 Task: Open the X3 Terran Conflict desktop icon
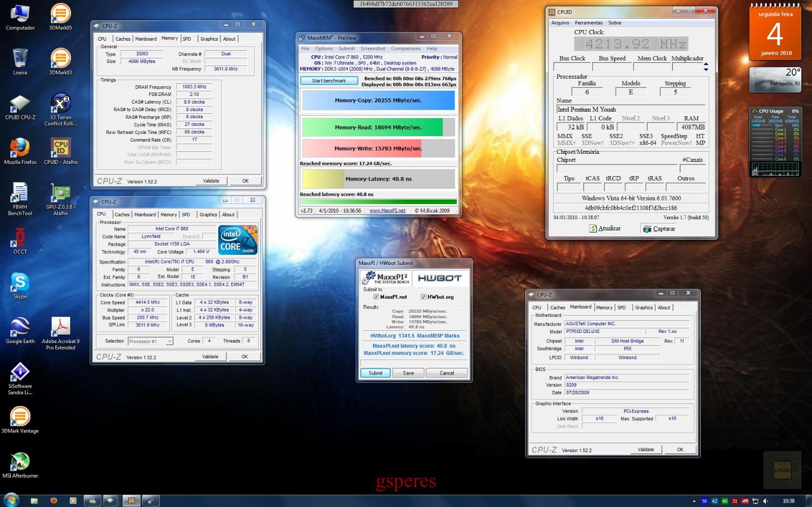tap(60, 109)
